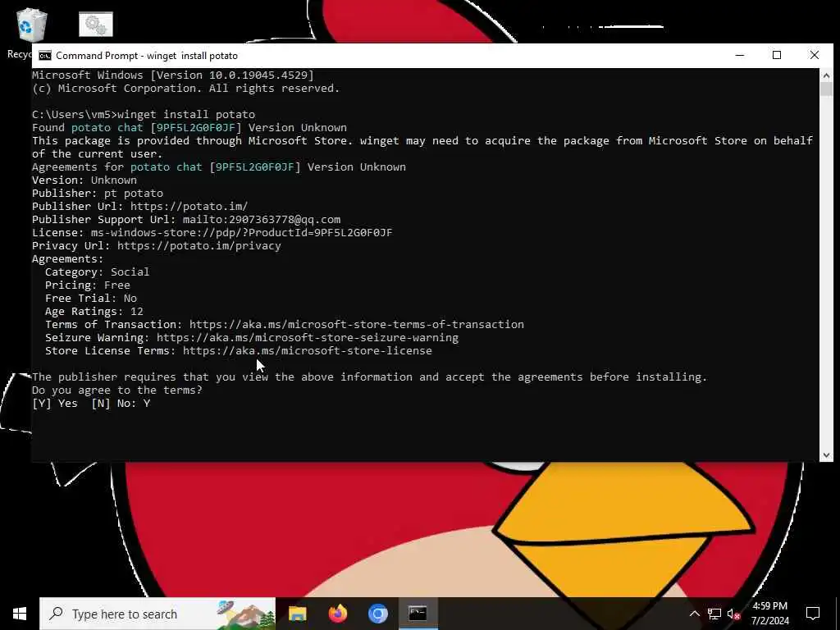
Task: Select the Command Prompt taskbar button
Action: click(x=418, y=614)
